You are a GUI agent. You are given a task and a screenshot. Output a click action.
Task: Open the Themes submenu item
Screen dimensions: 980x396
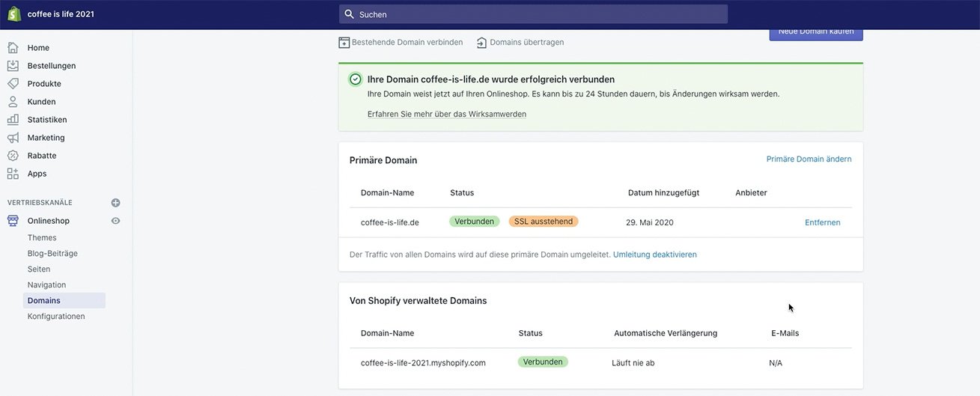click(42, 238)
